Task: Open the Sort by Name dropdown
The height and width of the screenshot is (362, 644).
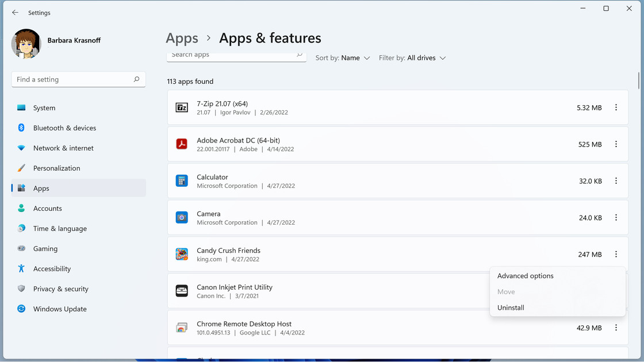Action: coord(343,58)
